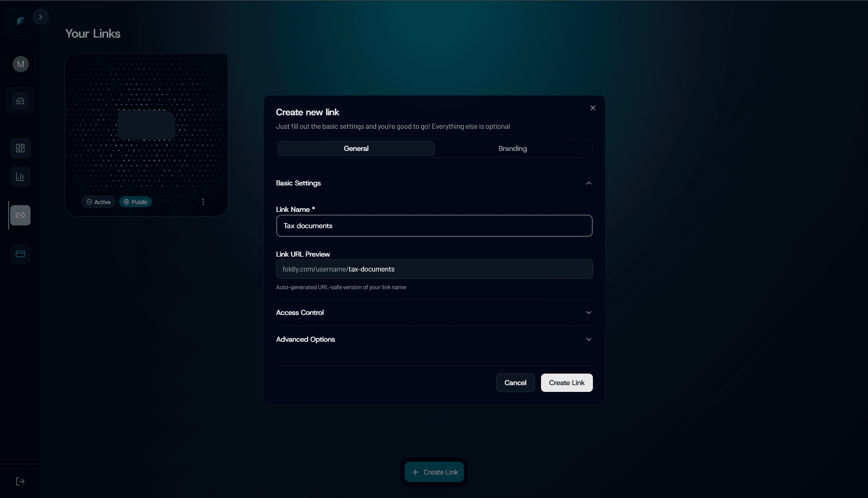Image resolution: width=868 pixels, height=498 pixels.
Task: Open the link card three-dot menu
Action: (x=203, y=202)
